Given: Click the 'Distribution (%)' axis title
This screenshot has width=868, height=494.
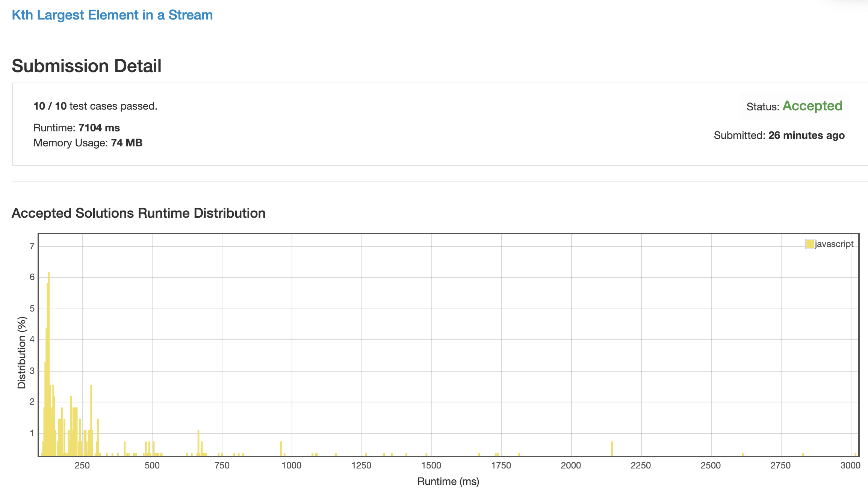Looking at the screenshot, I should click(22, 353).
